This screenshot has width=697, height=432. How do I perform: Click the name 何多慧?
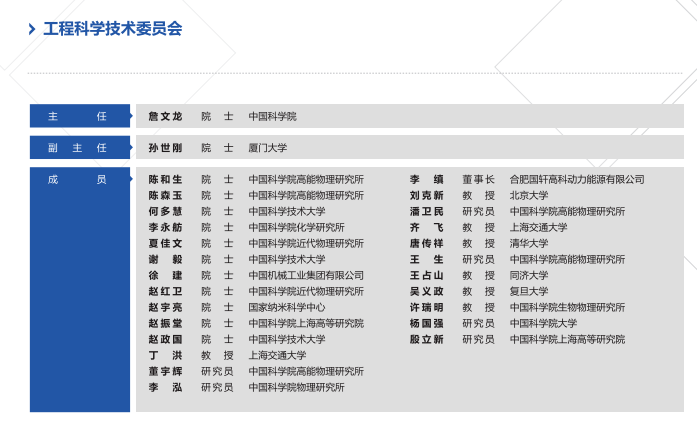pyautogui.click(x=165, y=212)
